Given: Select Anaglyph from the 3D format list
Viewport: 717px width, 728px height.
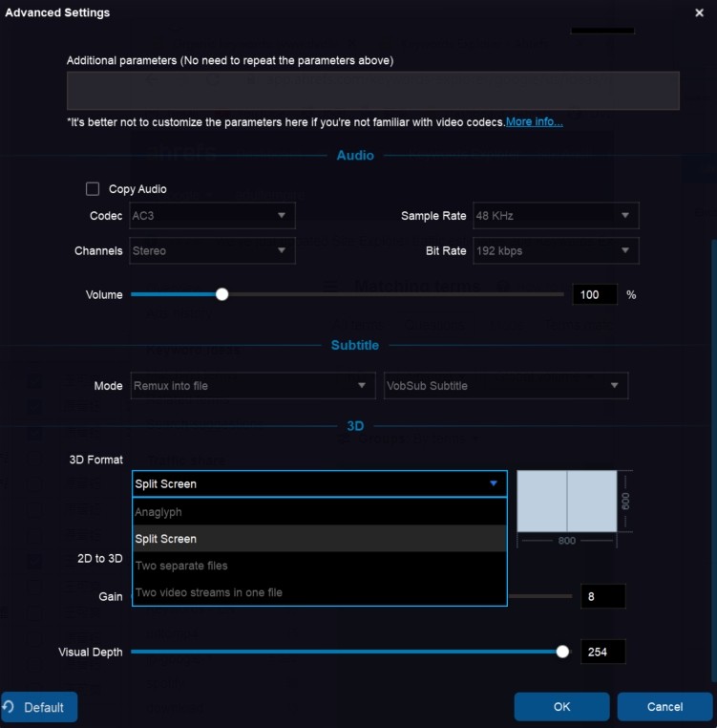Looking at the screenshot, I should point(319,512).
